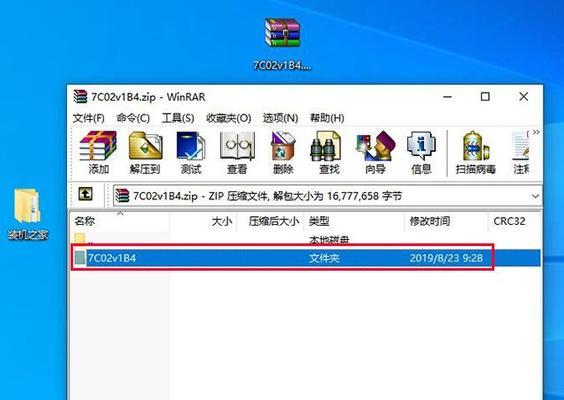Click the 添加 (Add) toolbar icon

pyautogui.click(x=98, y=153)
